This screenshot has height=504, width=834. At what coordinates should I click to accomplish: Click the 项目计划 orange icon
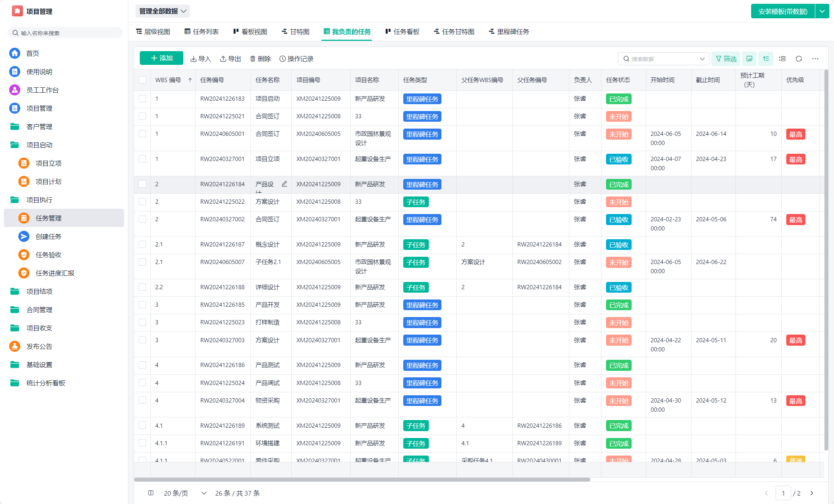pyautogui.click(x=24, y=181)
